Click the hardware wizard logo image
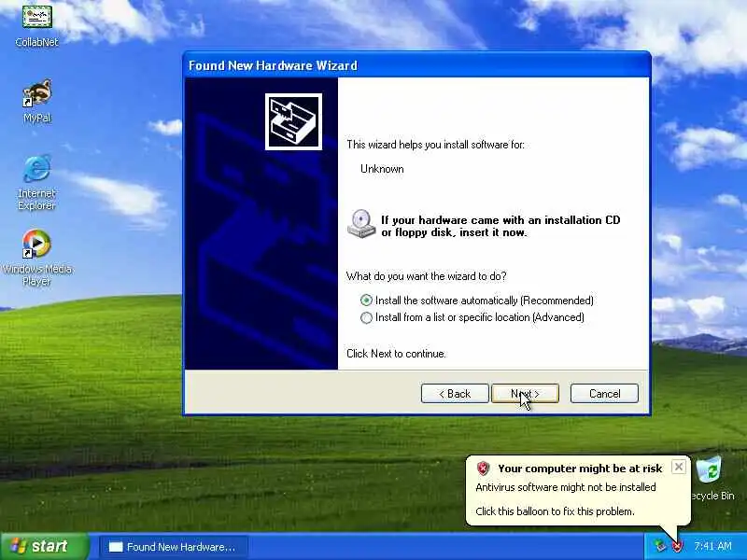The width and height of the screenshot is (747, 560). click(x=293, y=122)
